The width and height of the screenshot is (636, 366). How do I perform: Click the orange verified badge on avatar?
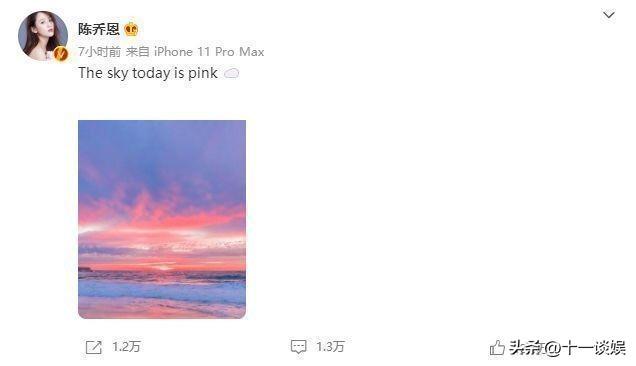click(61, 54)
